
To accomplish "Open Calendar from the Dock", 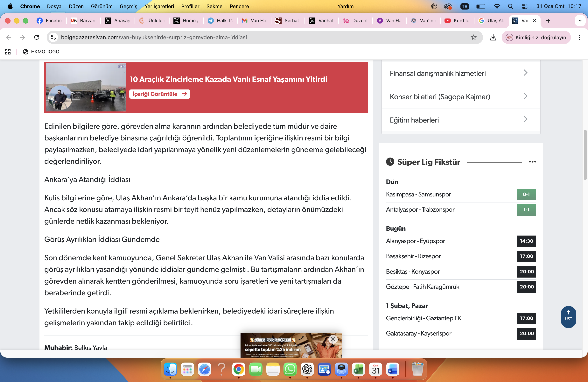I will point(375,369).
